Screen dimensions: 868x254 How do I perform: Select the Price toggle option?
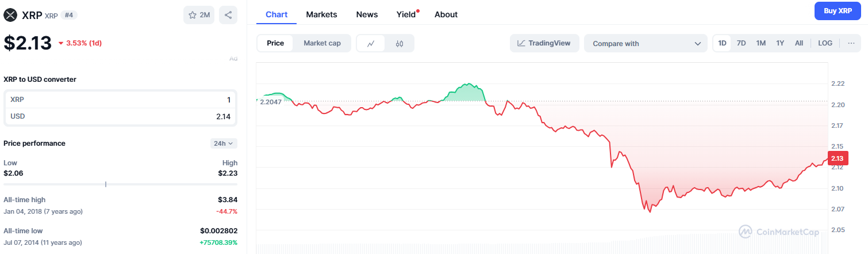[x=275, y=43]
